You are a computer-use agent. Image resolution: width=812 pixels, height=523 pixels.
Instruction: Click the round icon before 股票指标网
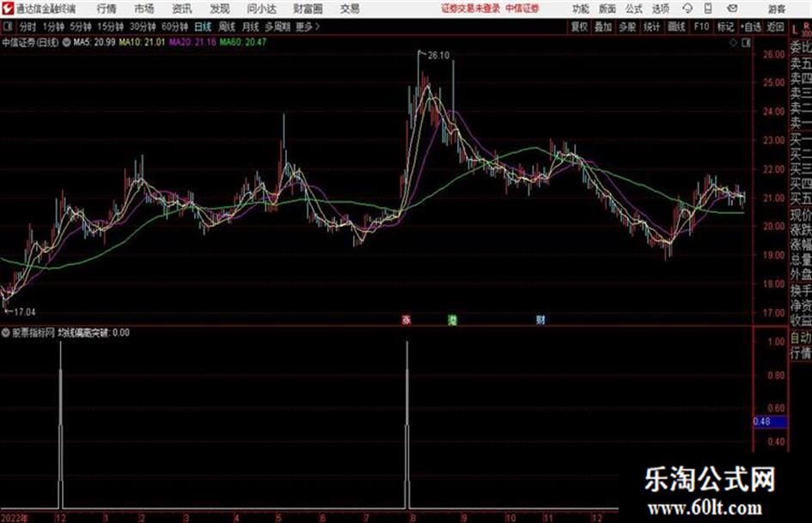coord(5,333)
